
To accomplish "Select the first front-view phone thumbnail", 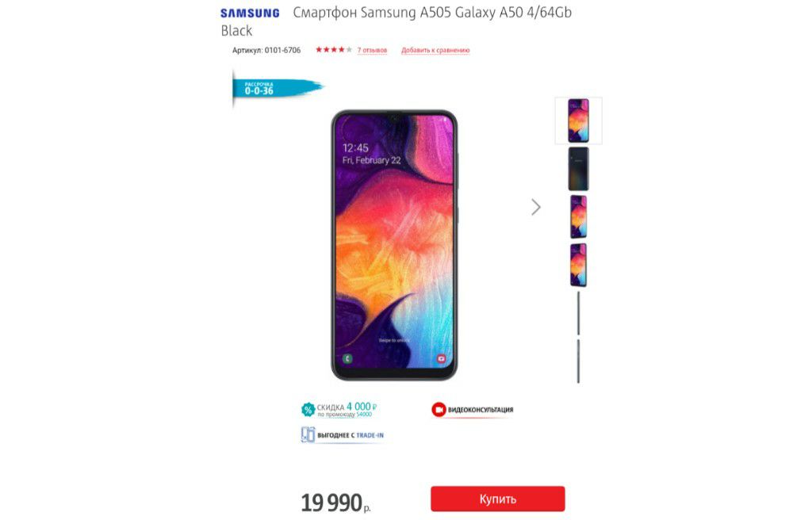I will click(578, 120).
